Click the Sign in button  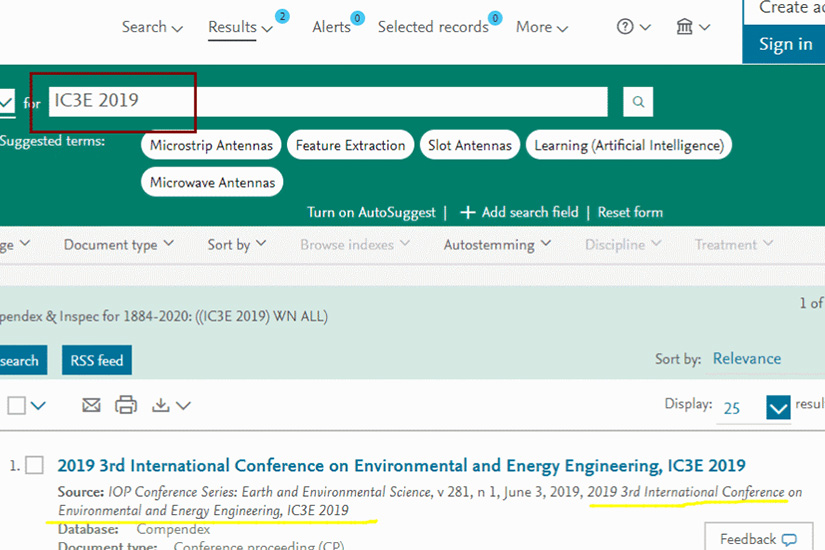coord(785,44)
